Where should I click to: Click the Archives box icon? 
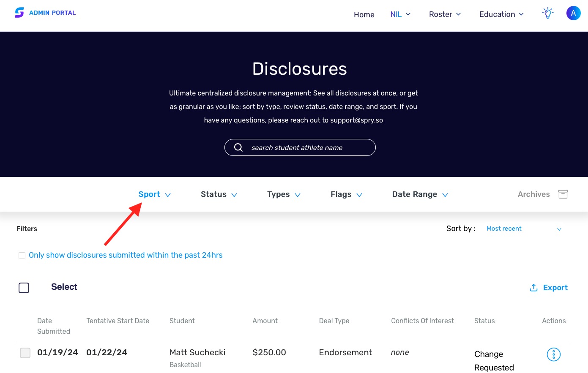click(x=563, y=194)
